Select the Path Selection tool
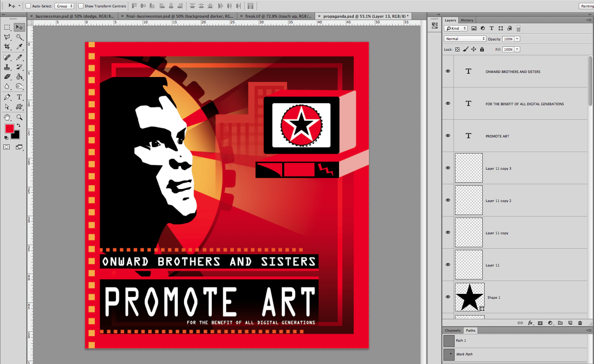Screen dimensions: 594x364 click(x=7, y=107)
